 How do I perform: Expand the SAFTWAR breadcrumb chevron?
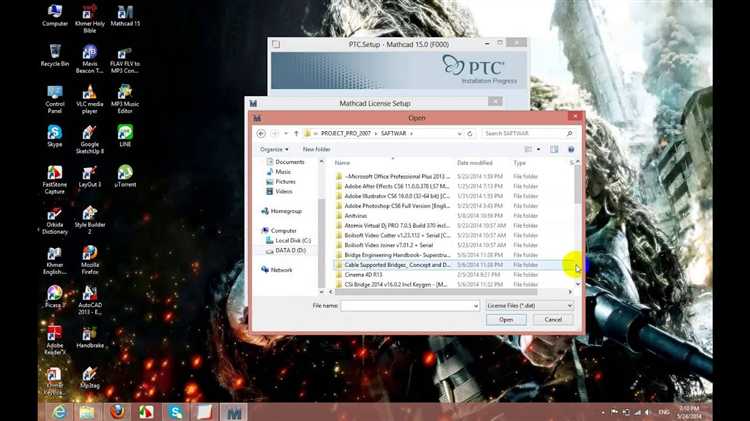coord(411,133)
